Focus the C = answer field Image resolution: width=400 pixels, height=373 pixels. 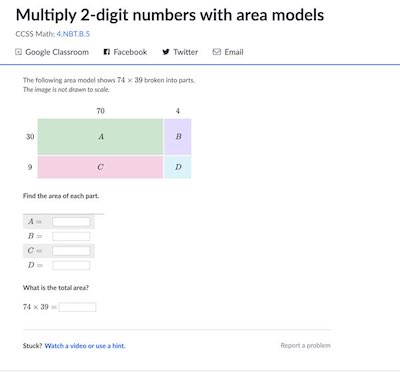click(71, 251)
